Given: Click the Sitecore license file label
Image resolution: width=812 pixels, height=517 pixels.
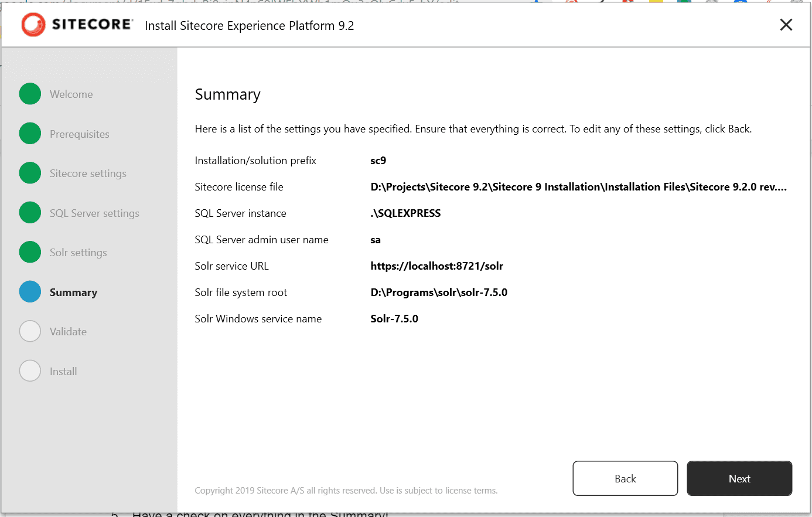Looking at the screenshot, I should pyautogui.click(x=239, y=187).
